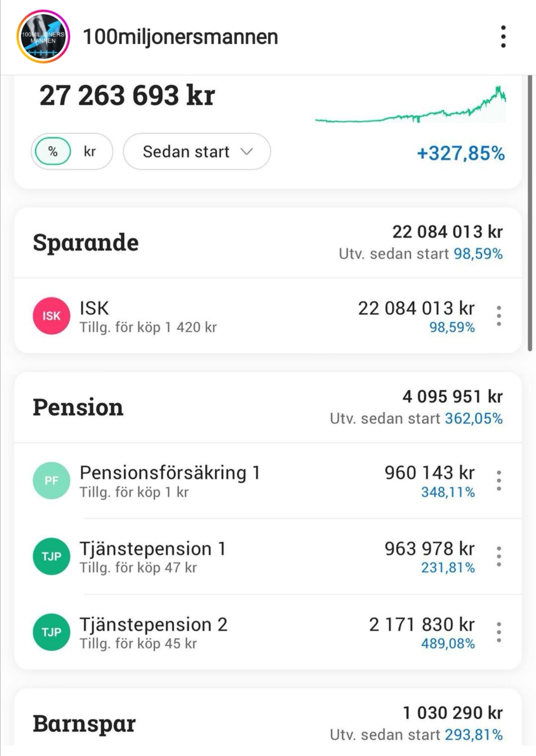Open the Pensionsförsäkring 1 account

click(170, 474)
